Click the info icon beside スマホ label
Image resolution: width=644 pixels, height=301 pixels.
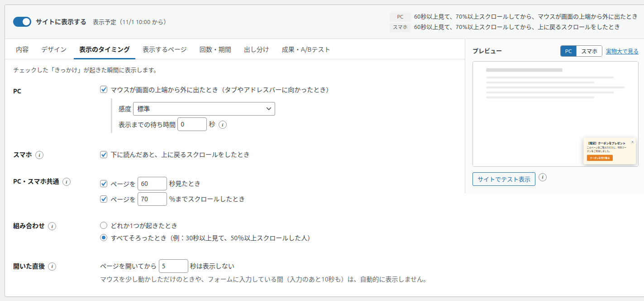39,155
